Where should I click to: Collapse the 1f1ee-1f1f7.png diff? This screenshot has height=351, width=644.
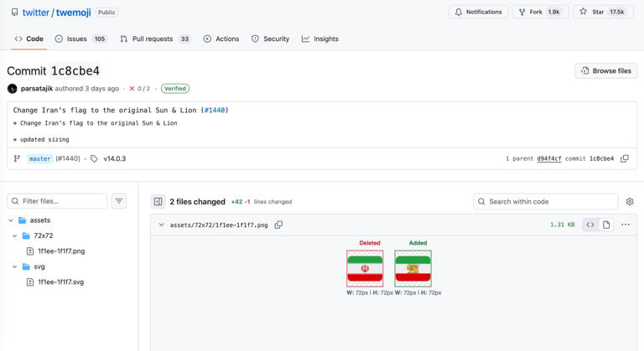click(x=161, y=225)
